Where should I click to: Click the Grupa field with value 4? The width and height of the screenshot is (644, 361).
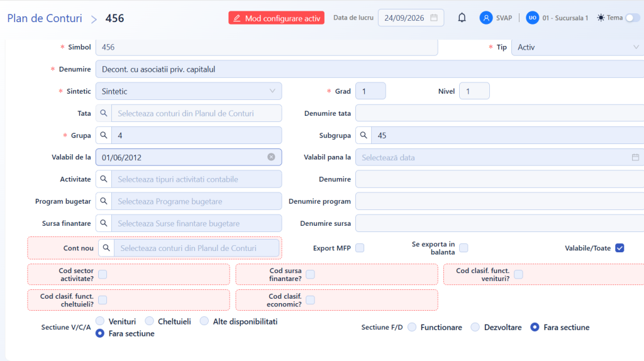[196, 135]
